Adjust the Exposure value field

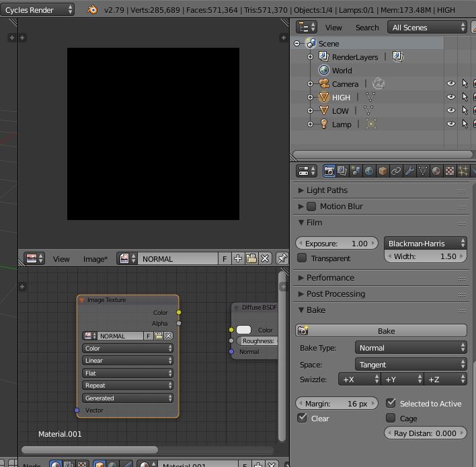tap(337, 244)
